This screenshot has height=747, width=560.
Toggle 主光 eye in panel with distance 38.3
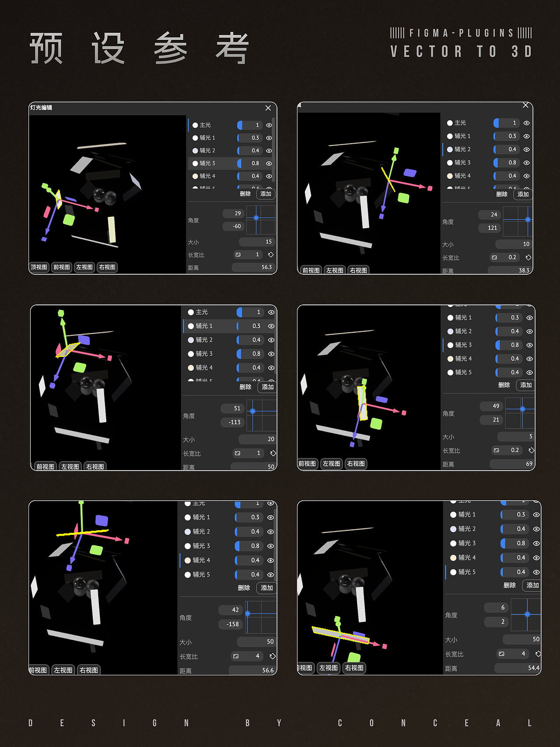[527, 123]
